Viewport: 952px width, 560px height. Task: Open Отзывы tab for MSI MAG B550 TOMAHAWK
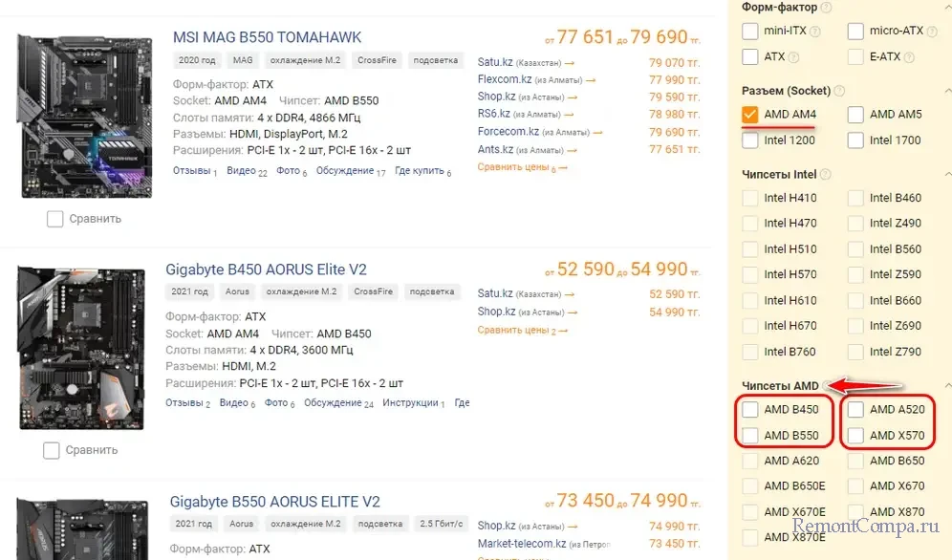coord(192,171)
